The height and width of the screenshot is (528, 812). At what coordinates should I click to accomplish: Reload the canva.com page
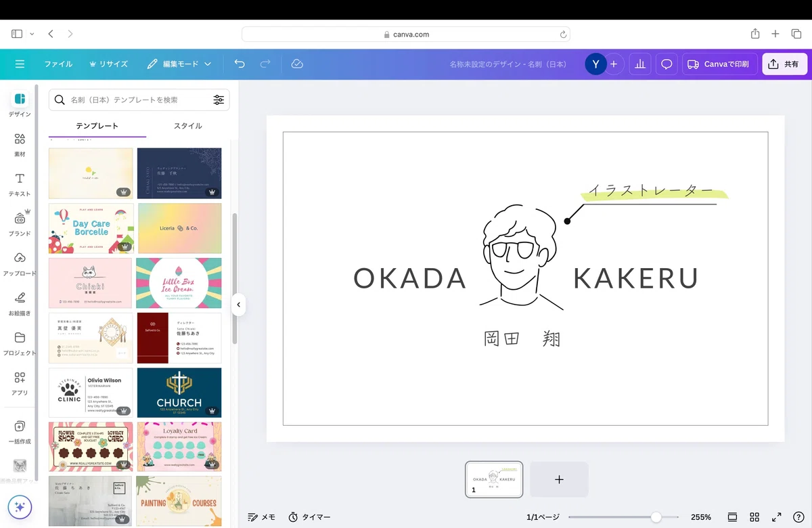coord(563,35)
